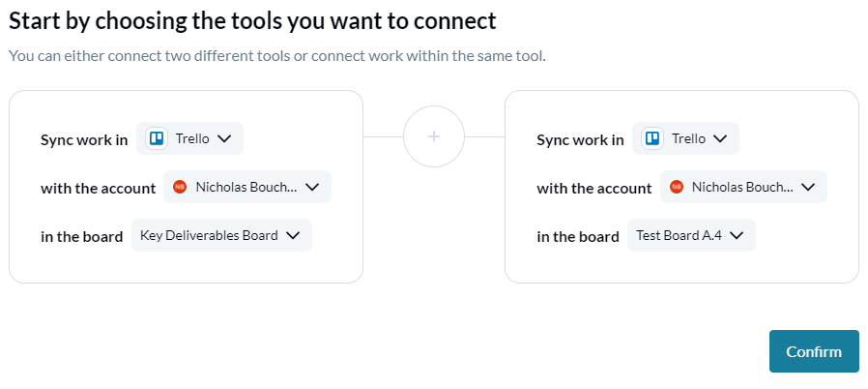
Task: Click the left 'Sync work in' label
Action: pos(84,139)
